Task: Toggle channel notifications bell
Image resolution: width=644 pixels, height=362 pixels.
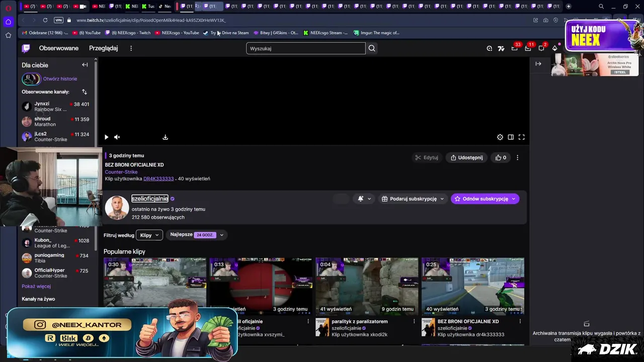Action: (360, 199)
